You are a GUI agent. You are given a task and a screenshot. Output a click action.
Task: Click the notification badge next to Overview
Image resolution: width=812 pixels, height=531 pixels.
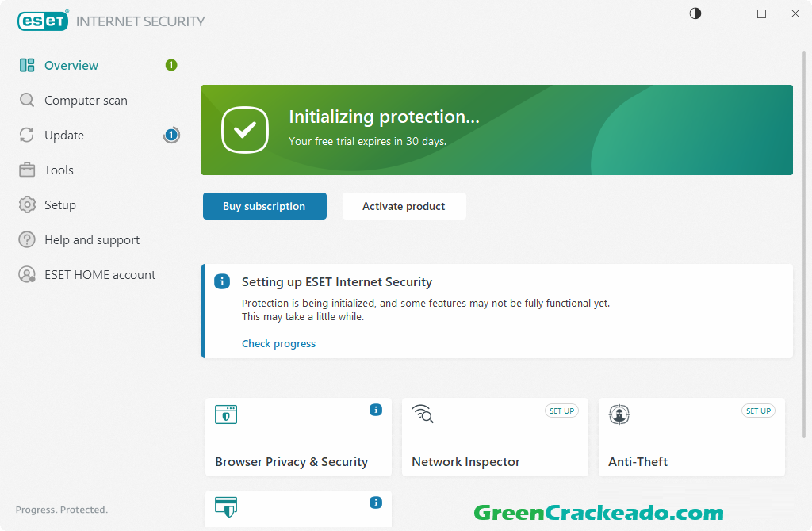pos(170,65)
